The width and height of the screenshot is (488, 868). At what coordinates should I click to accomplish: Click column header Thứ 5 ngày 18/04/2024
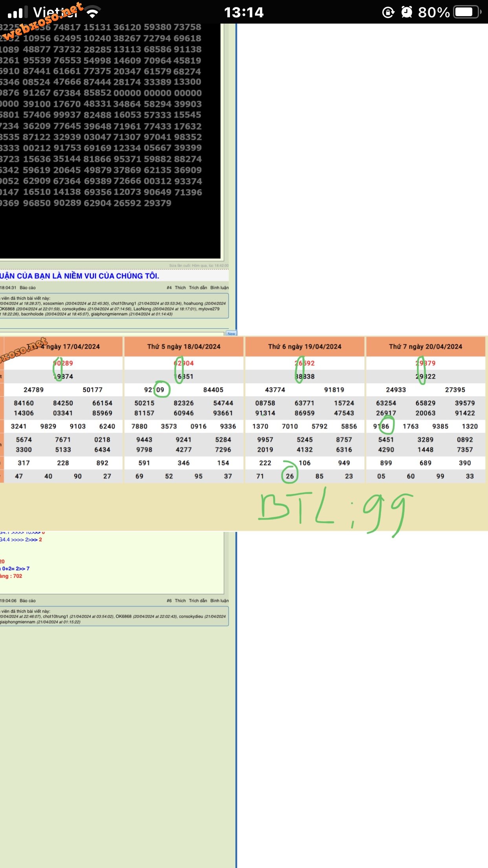[x=184, y=347]
